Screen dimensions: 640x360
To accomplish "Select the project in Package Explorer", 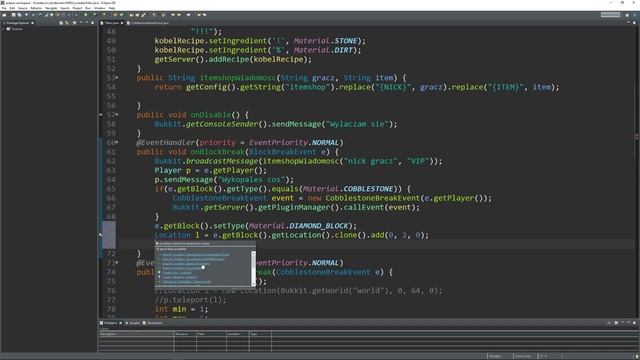I will coord(17,29).
